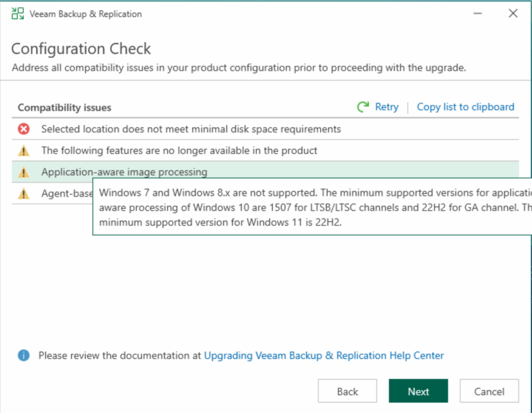Image resolution: width=532 pixels, height=413 pixels.
Task: Click warning icon beside Application-aware image processing
Action: coord(24,172)
